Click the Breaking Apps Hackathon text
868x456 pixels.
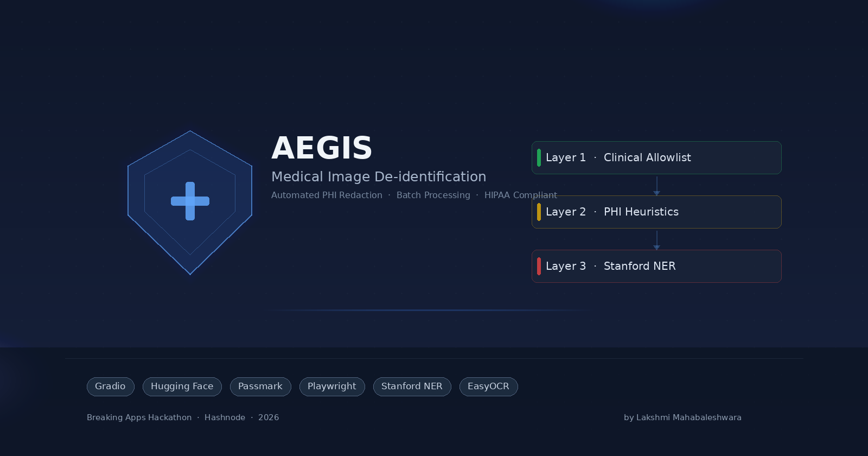139,417
